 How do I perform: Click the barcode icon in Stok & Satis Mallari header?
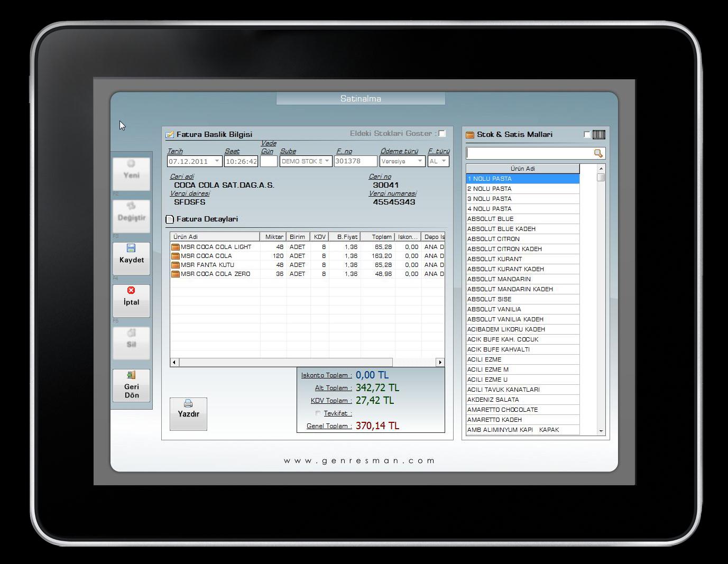pyautogui.click(x=598, y=134)
